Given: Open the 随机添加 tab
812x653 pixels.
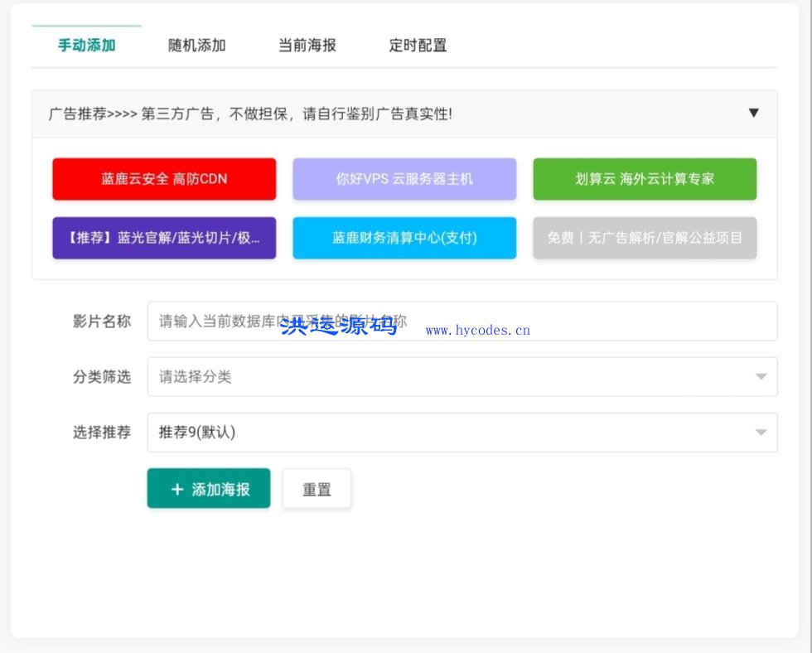Looking at the screenshot, I should pyautogui.click(x=197, y=46).
